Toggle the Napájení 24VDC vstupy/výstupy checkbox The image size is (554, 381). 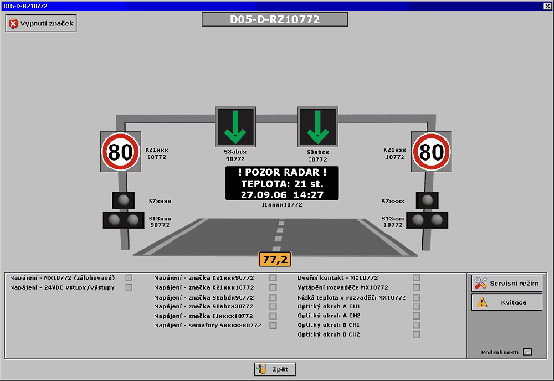point(129,287)
